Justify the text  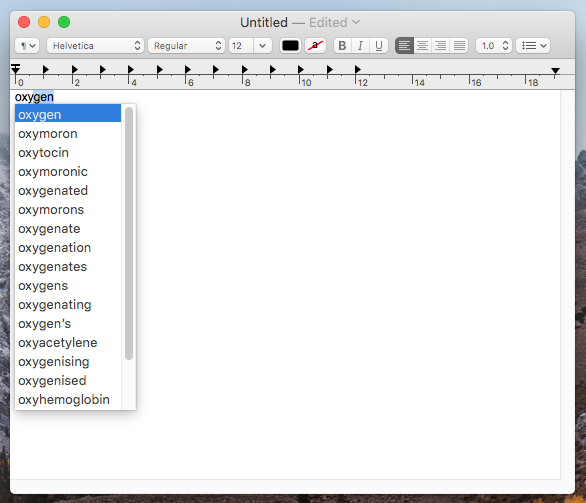tap(459, 46)
